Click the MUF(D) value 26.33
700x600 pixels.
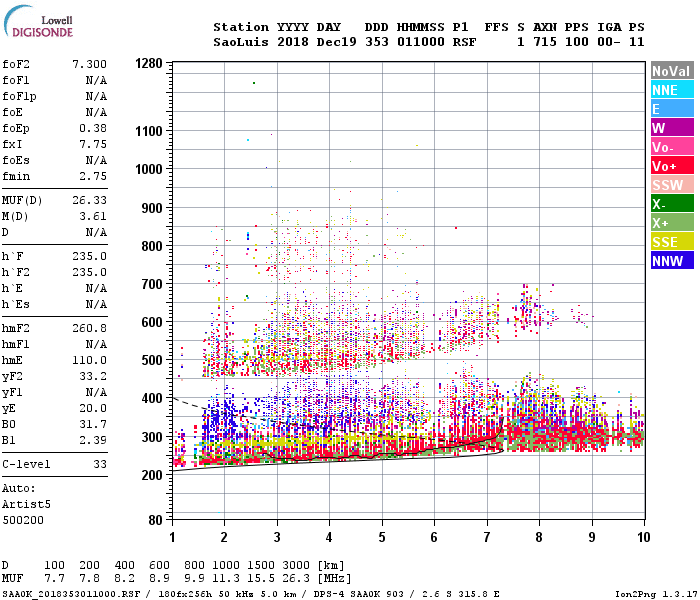90,200
